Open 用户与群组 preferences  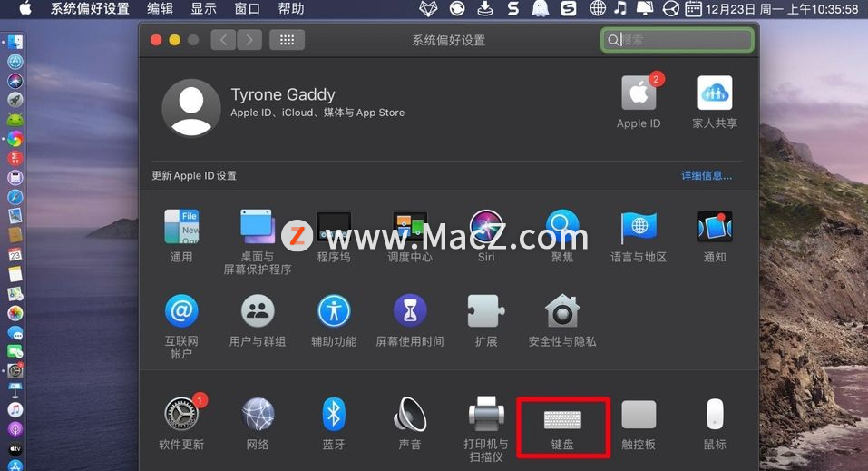pyautogui.click(x=258, y=320)
